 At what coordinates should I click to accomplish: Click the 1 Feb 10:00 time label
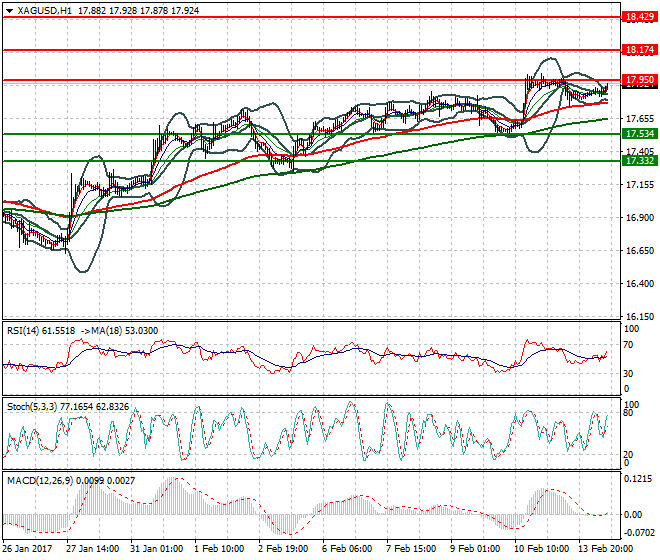[219, 549]
